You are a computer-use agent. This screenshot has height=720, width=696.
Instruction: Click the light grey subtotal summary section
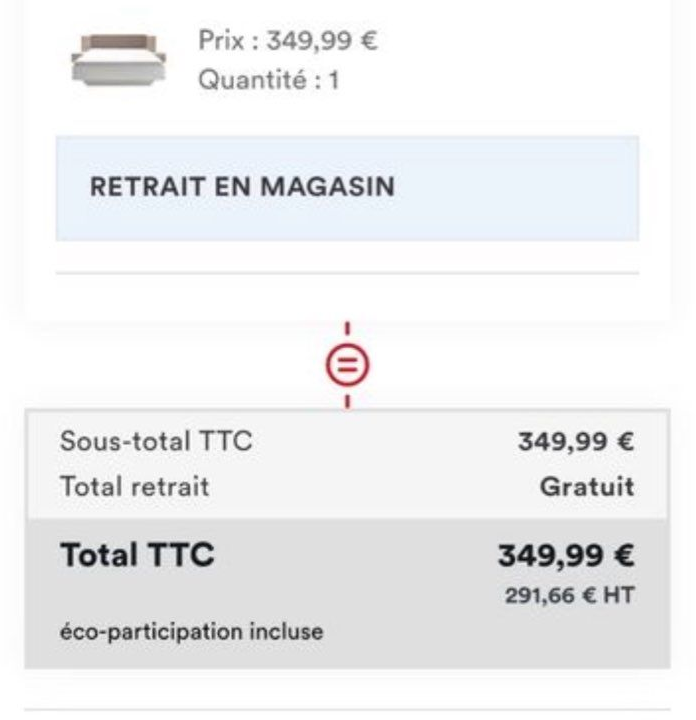pyautogui.click(x=347, y=464)
